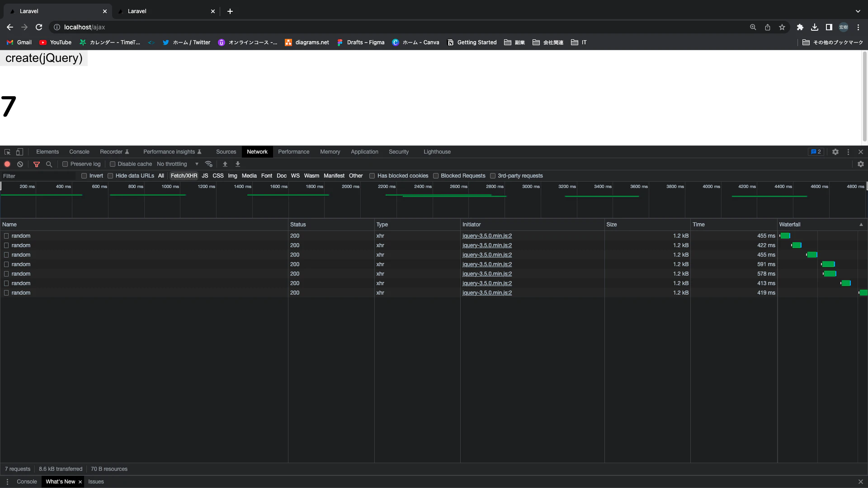Bookmark this page with star icon
Screen dimensions: 868x488
(782, 27)
